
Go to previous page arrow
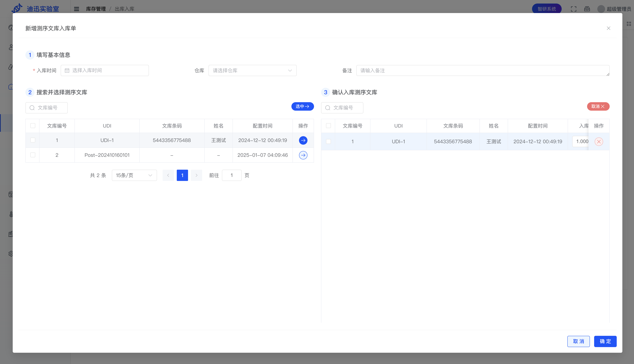pyautogui.click(x=168, y=175)
